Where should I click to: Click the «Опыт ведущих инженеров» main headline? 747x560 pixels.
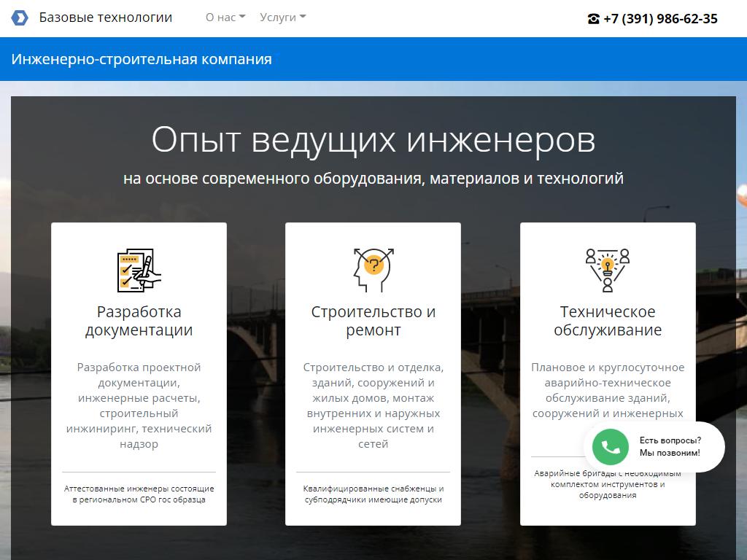[373, 140]
